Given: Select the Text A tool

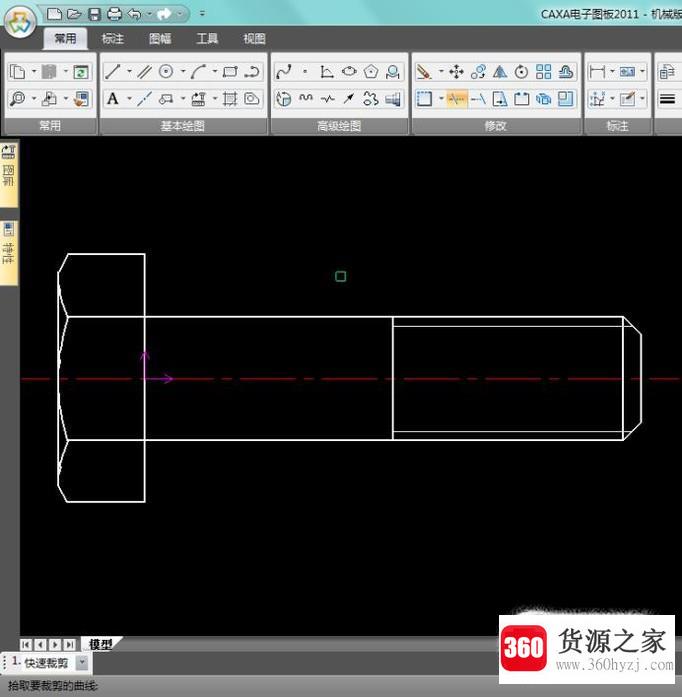Looking at the screenshot, I should point(112,99).
